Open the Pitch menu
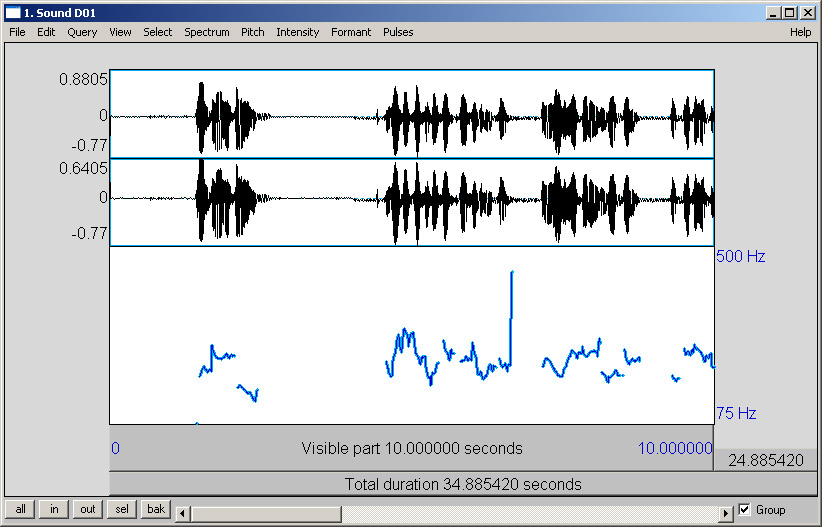 pyautogui.click(x=253, y=32)
